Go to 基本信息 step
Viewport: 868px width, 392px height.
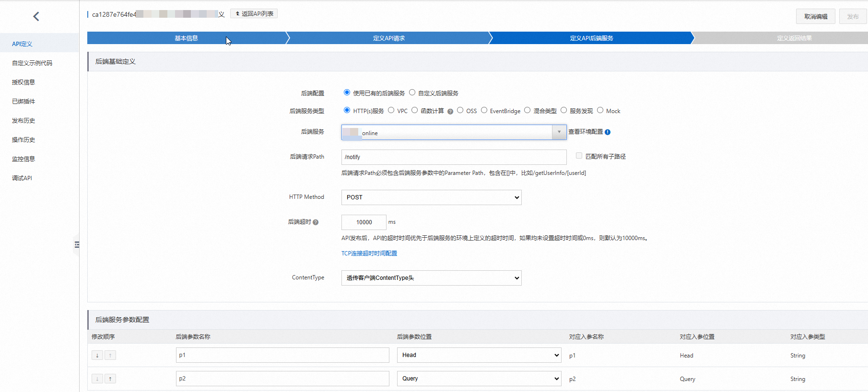(x=186, y=38)
